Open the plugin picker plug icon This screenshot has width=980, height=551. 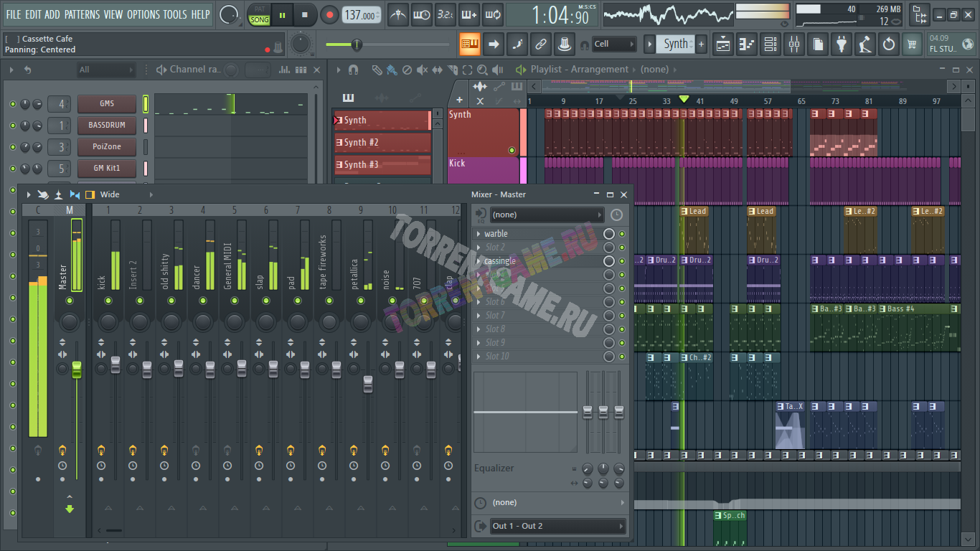point(841,44)
